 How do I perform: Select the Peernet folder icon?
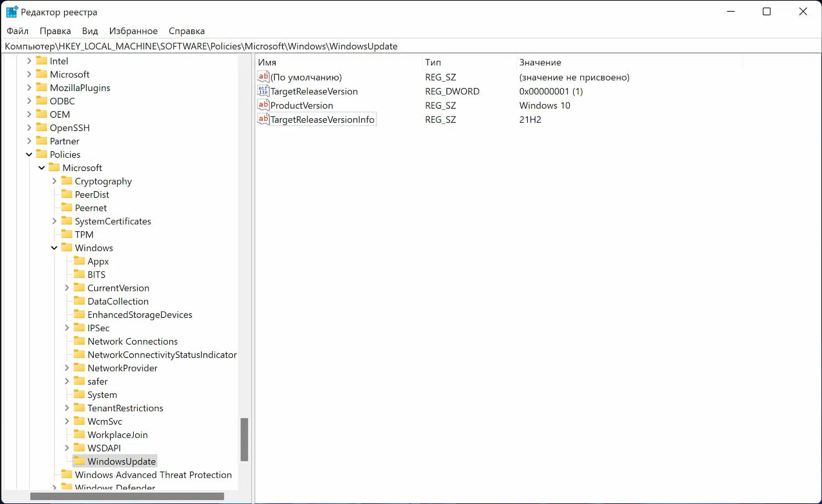coord(67,207)
